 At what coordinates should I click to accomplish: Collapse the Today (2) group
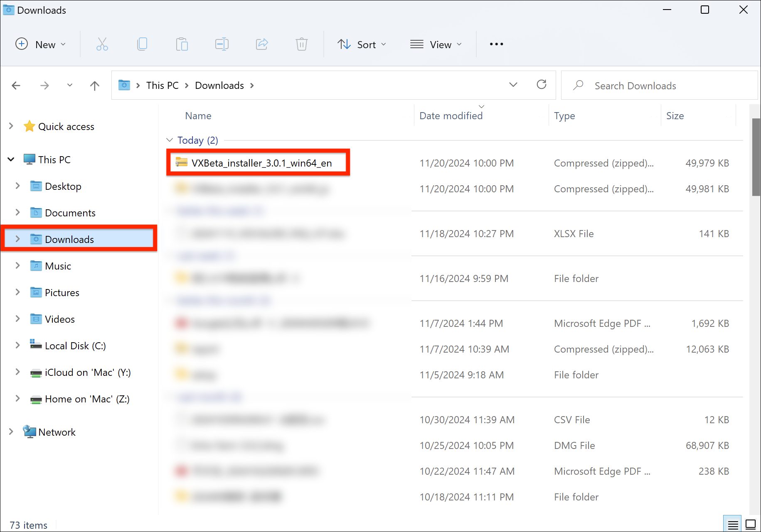(170, 140)
